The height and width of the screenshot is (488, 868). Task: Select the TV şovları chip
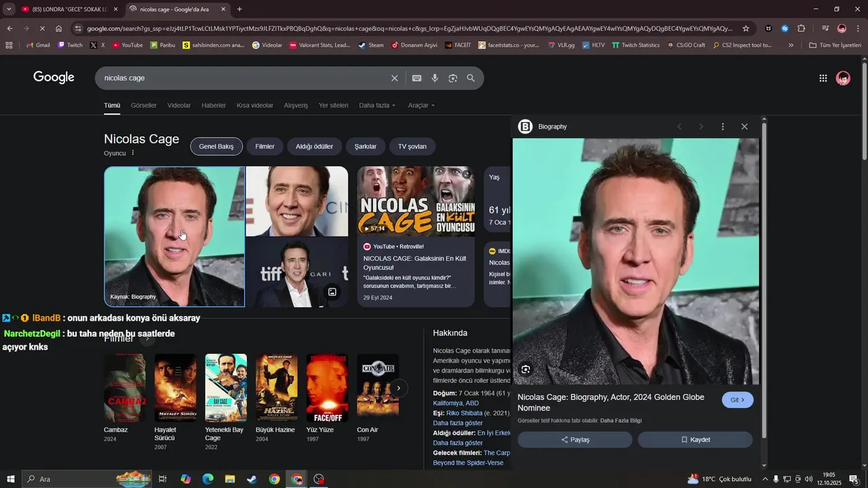pos(412,146)
